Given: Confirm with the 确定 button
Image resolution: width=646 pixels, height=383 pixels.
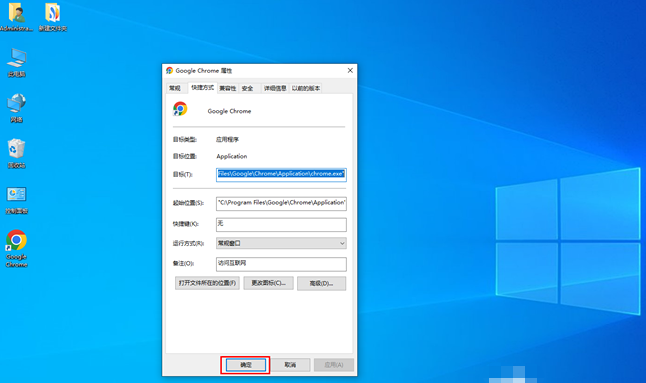Looking at the screenshot, I should [246, 365].
